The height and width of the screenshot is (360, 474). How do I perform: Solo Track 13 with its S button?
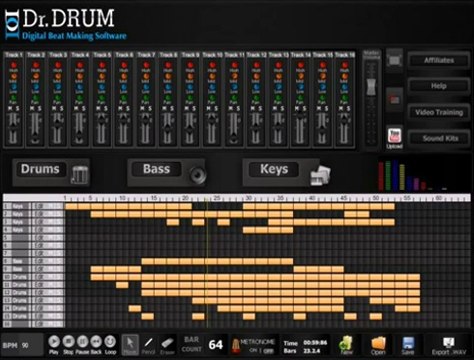coord(283,109)
